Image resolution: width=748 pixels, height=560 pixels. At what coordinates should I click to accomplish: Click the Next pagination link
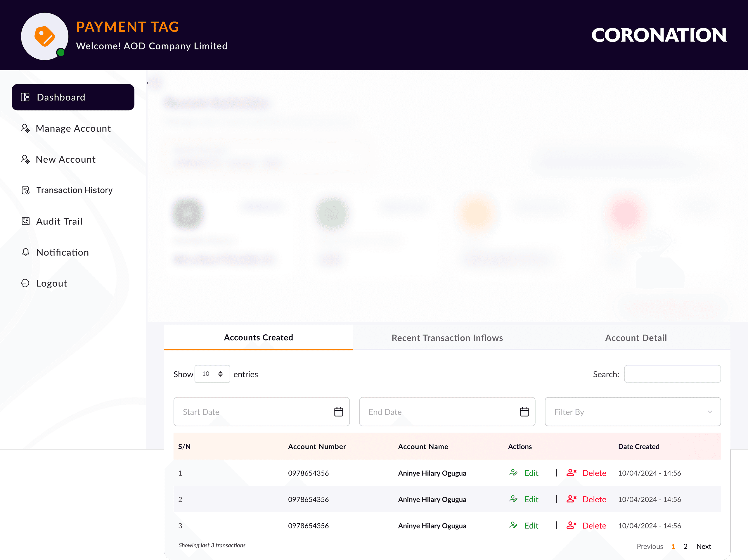pos(704,546)
